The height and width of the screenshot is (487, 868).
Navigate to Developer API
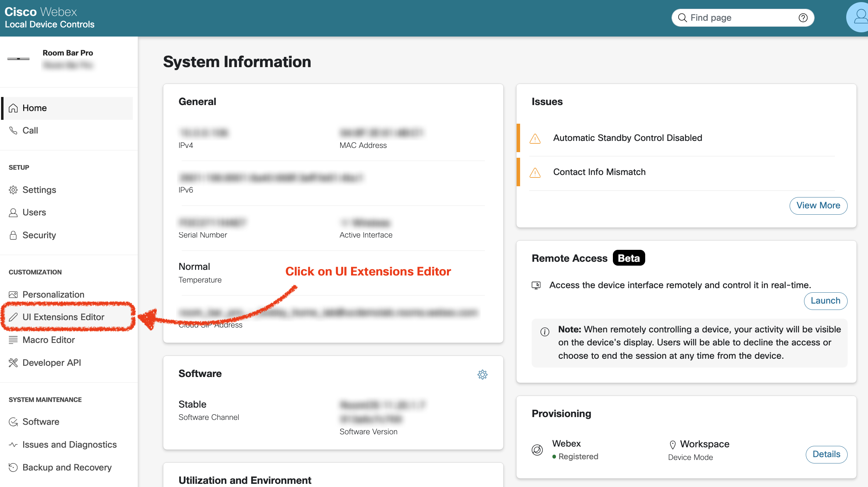(x=52, y=362)
